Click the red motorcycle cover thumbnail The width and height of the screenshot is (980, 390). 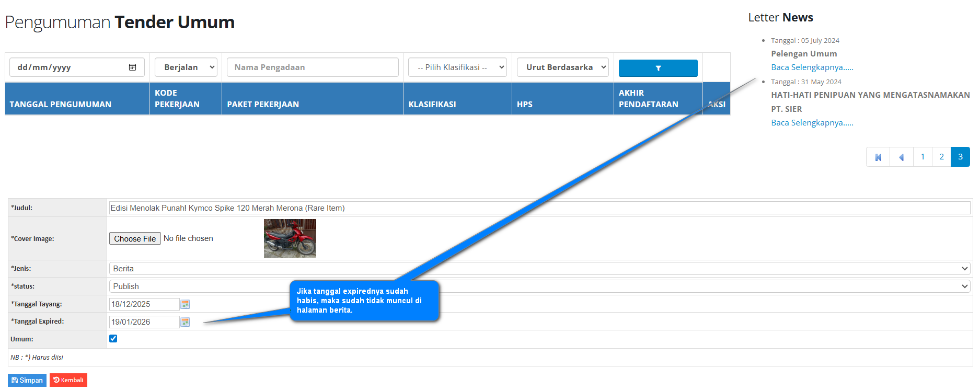point(290,238)
